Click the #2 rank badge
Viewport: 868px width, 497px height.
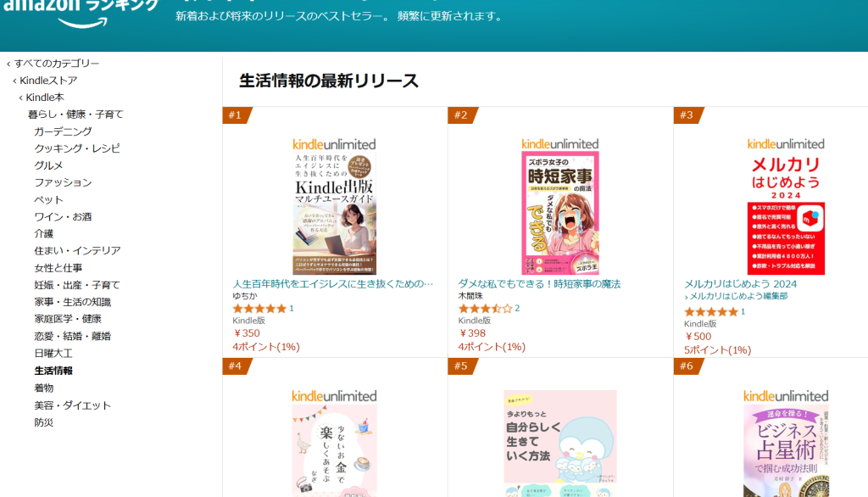[461, 115]
